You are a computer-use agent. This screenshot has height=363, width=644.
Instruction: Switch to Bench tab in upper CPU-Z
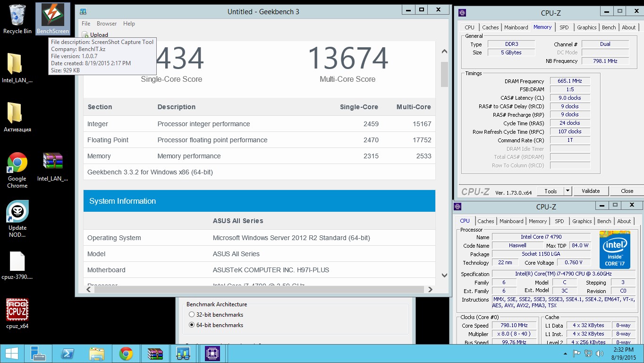[609, 27]
